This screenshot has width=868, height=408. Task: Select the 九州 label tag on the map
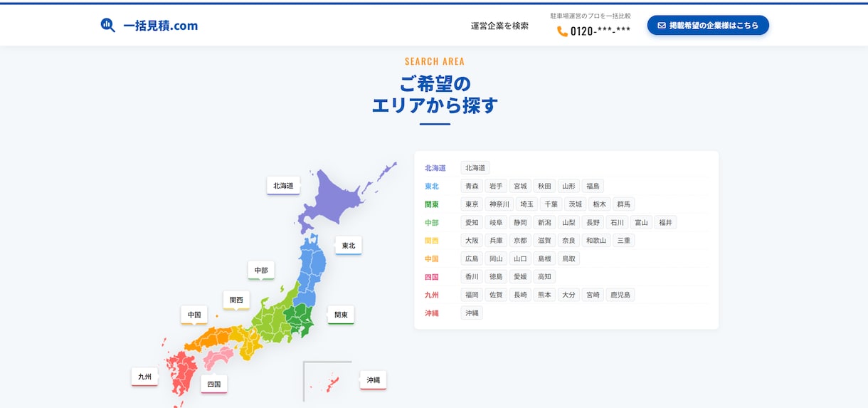[144, 376]
